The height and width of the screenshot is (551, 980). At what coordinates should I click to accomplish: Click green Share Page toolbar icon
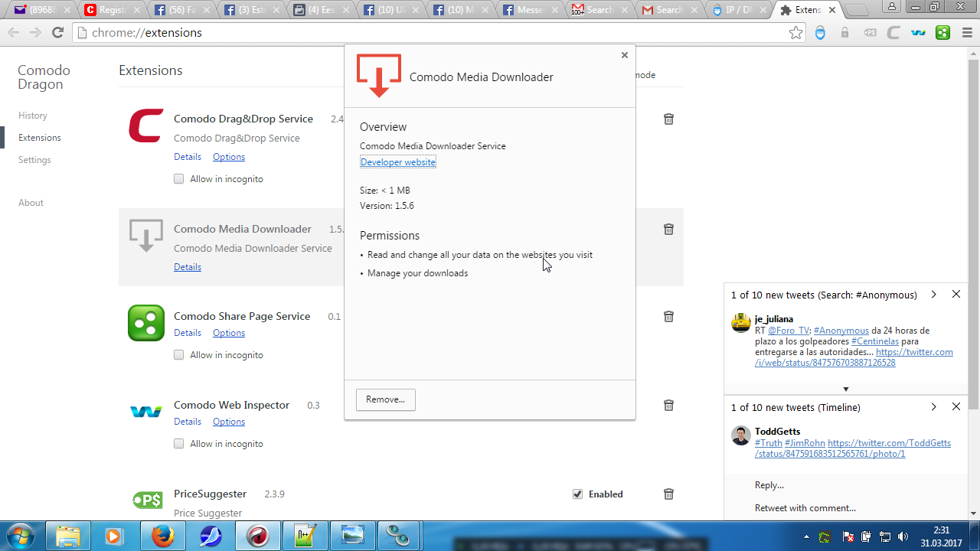pyautogui.click(x=942, y=33)
